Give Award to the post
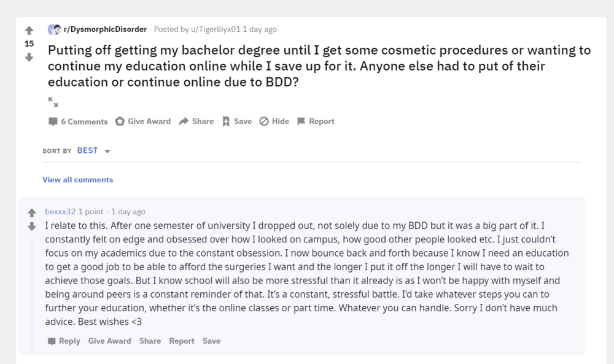614x364 pixels. click(x=143, y=122)
